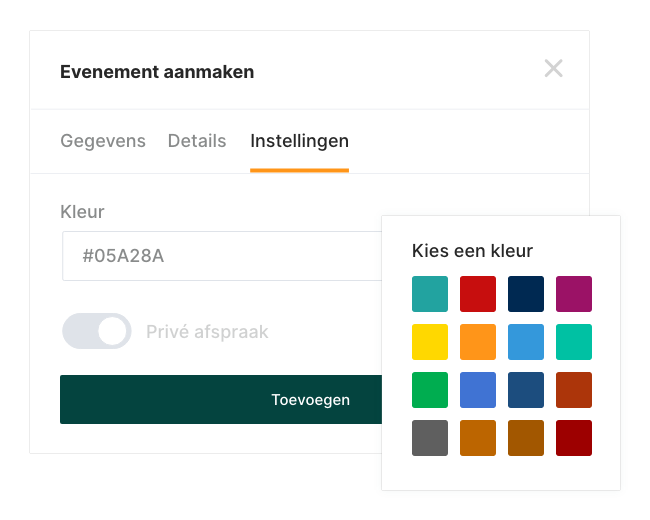Close the Evenement aanmaken dialog

[553, 69]
